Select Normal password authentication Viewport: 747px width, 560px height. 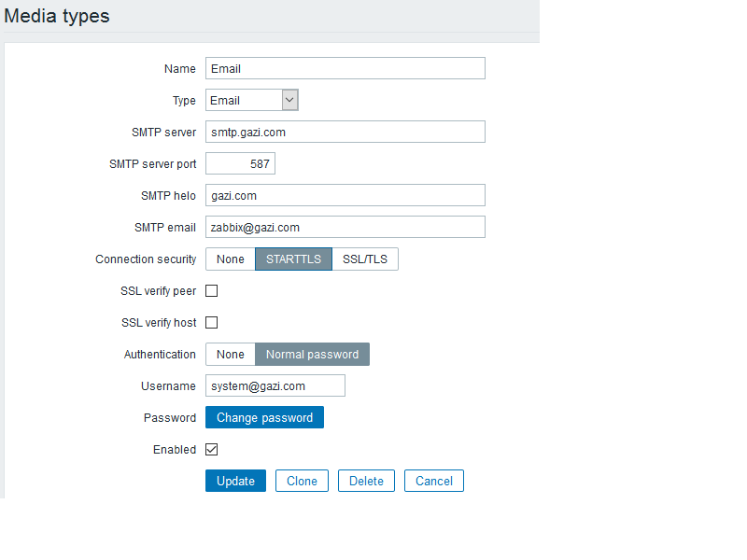[x=312, y=354]
